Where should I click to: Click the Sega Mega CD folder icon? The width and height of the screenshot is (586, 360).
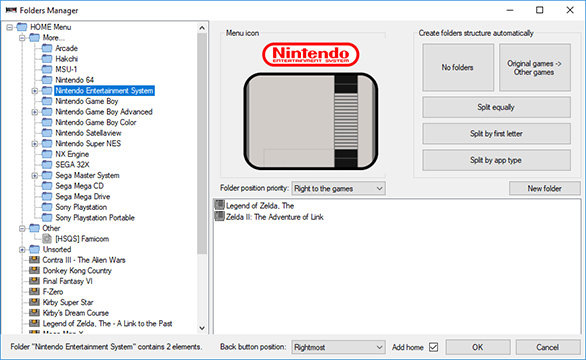[x=47, y=186]
